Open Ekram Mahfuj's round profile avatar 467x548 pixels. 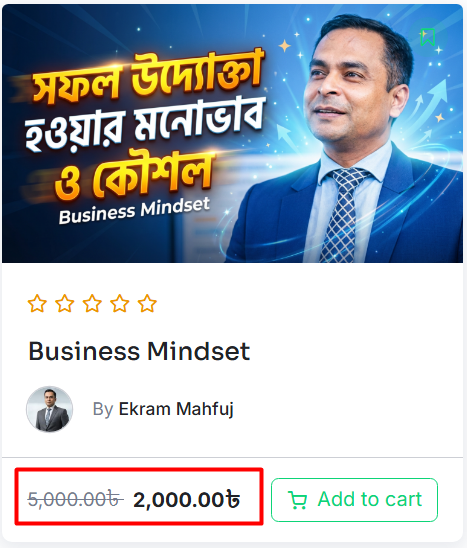(x=50, y=409)
